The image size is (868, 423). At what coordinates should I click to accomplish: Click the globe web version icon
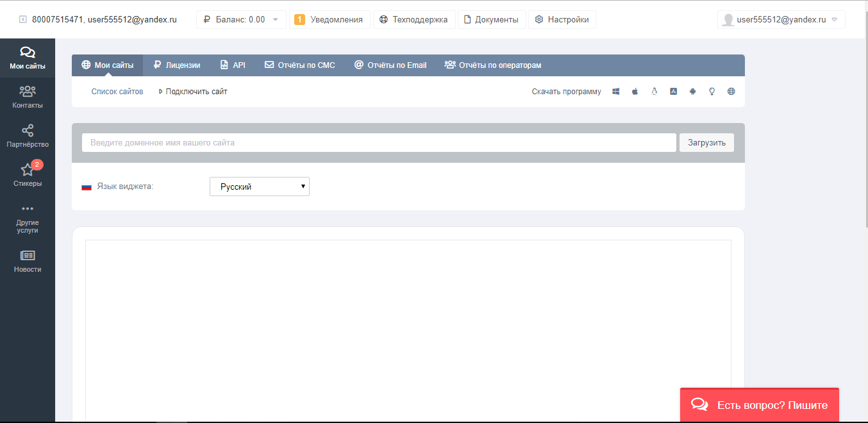[x=731, y=92]
